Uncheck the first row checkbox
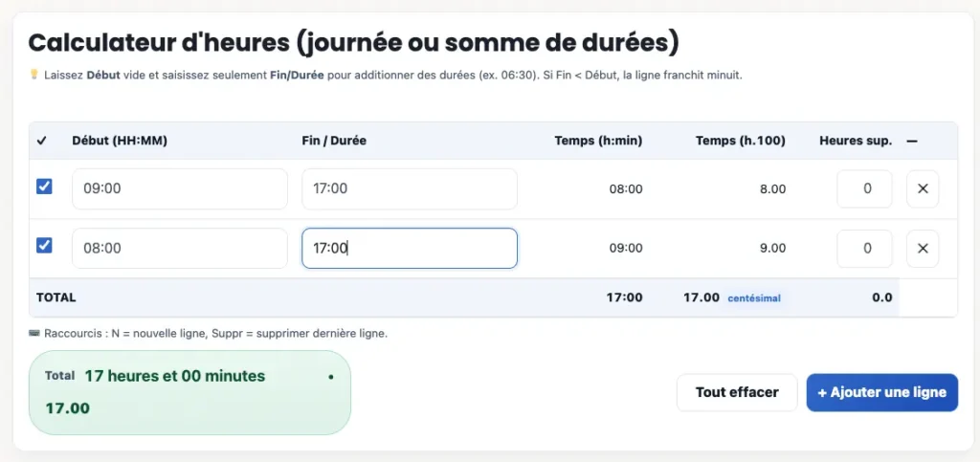 (44, 187)
